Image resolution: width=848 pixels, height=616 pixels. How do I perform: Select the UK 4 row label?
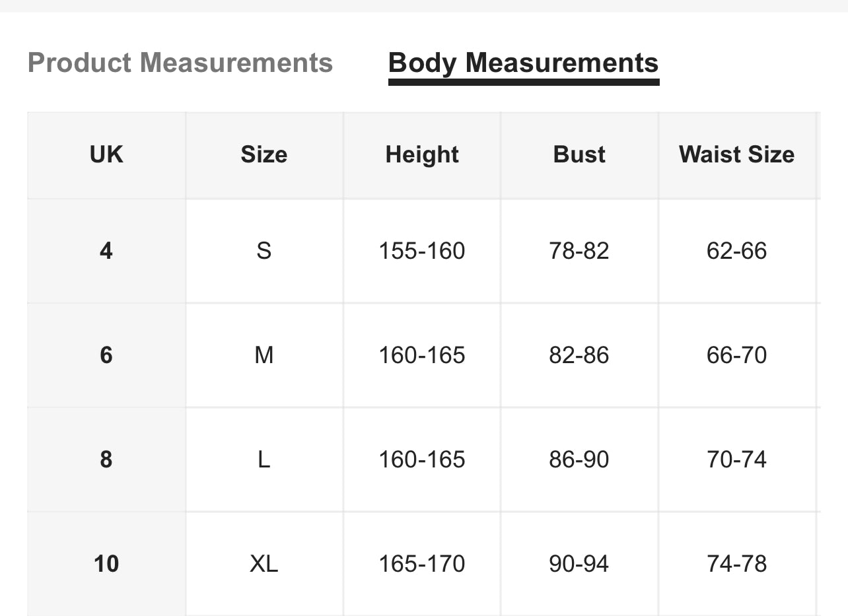(x=106, y=251)
